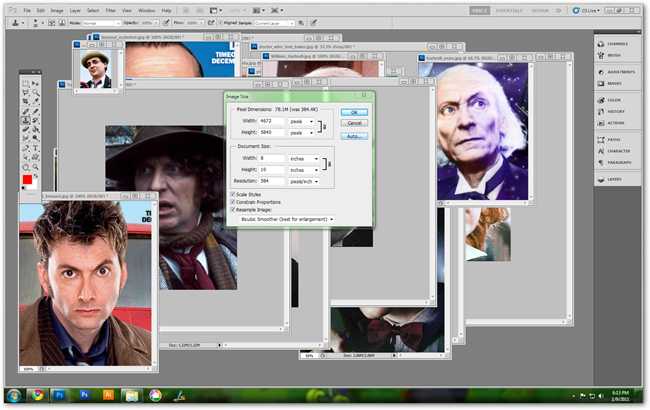The image size is (650, 410).
Task: Select the Zoom tool in toolbox
Action: [35, 167]
